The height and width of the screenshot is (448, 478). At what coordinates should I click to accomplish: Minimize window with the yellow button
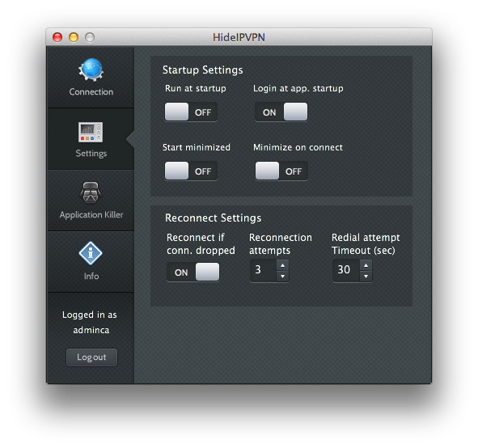pos(74,37)
